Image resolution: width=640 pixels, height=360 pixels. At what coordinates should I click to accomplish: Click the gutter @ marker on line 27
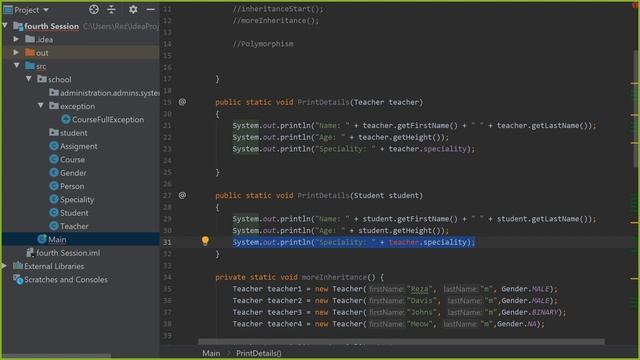(x=182, y=196)
